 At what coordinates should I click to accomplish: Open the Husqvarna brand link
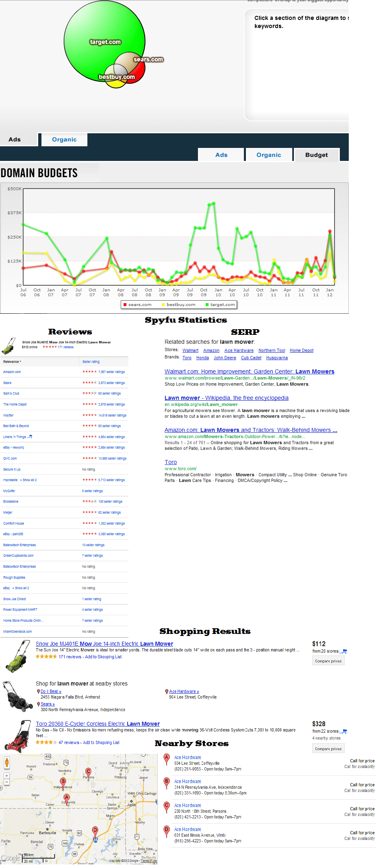pos(277,358)
